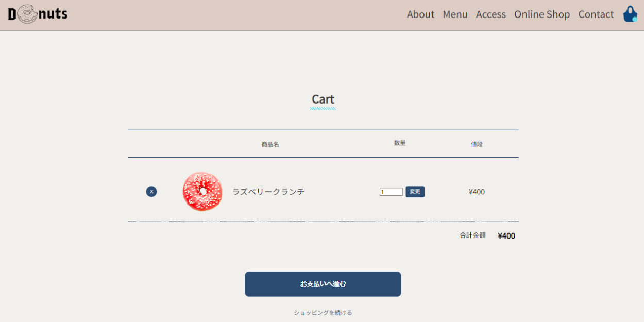Click the 数量 column header
The height and width of the screenshot is (322, 644).
pos(400,143)
